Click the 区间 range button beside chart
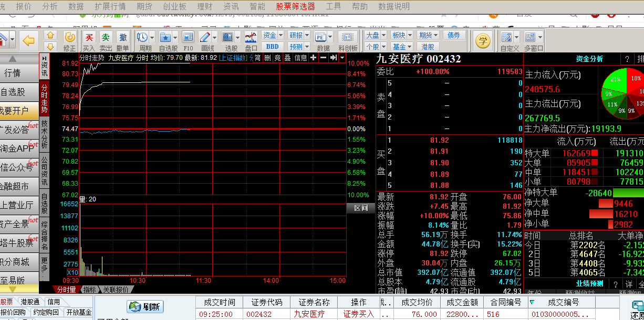The height and width of the screenshot is (320, 644). click(x=361, y=208)
